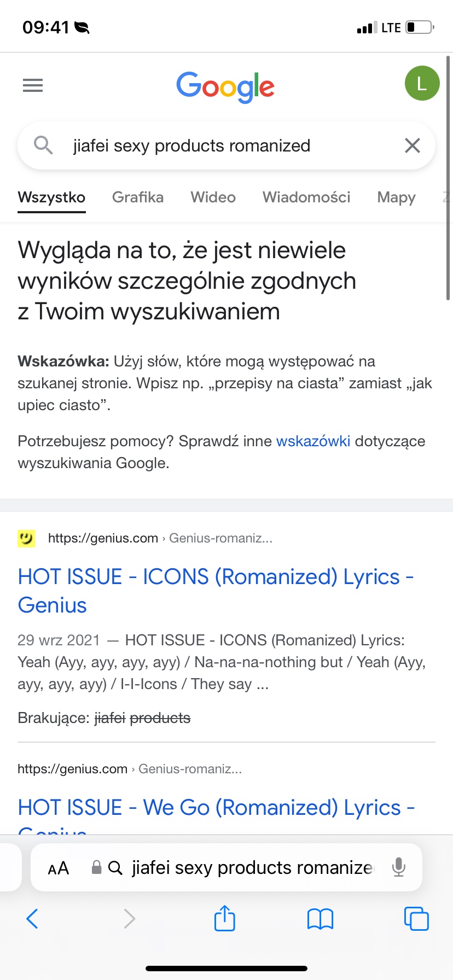Open Safari bookmarks book icon
The width and height of the screenshot is (453, 980).
pos(320,919)
